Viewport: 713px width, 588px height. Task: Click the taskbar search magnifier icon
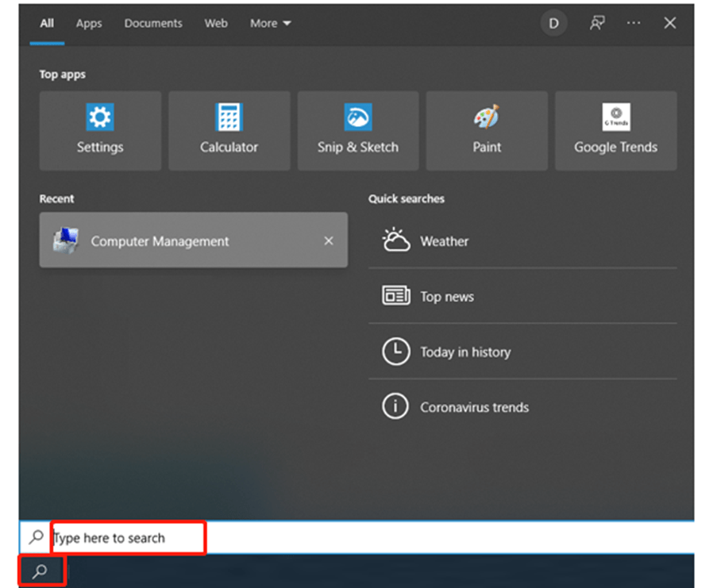click(40, 570)
